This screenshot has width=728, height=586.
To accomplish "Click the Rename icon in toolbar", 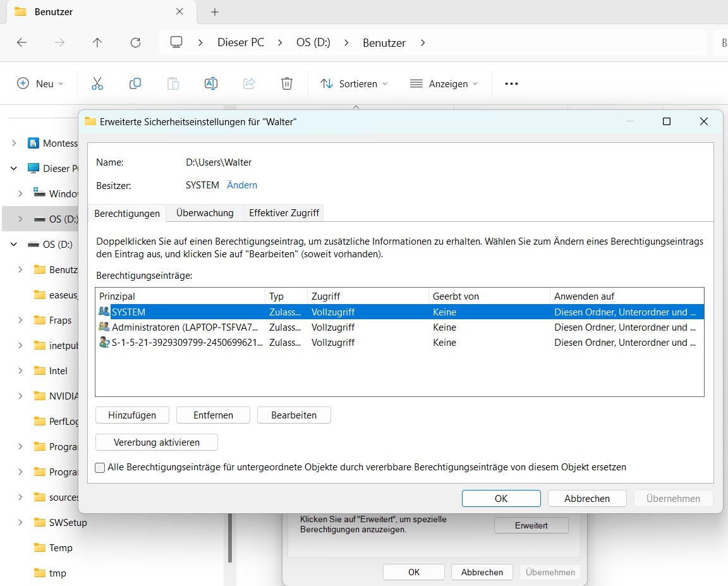I will click(x=211, y=83).
